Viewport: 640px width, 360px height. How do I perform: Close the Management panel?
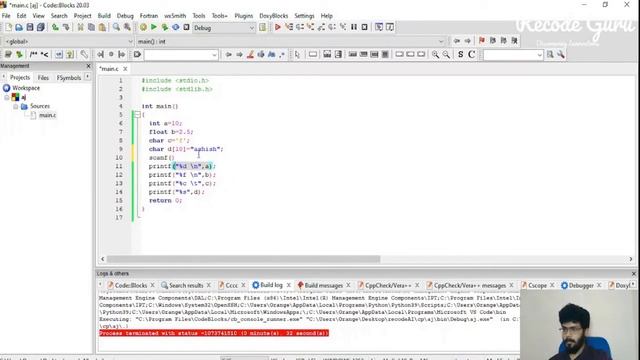tap(89, 66)
